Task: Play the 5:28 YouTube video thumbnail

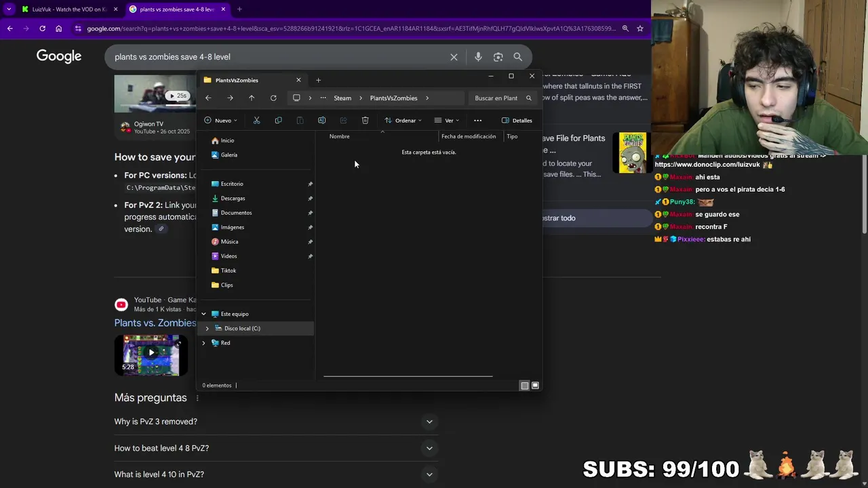Action: (x=151, y=354)
